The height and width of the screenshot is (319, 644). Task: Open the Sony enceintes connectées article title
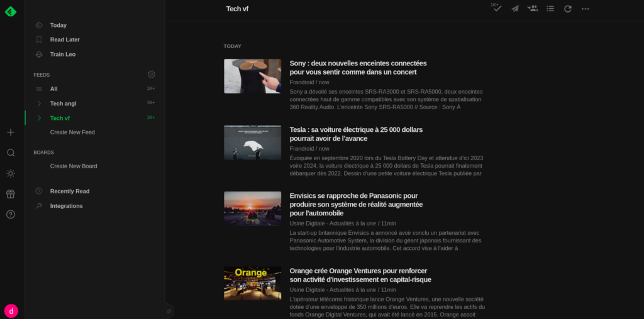pyautogui.click(x=358, y=68)
